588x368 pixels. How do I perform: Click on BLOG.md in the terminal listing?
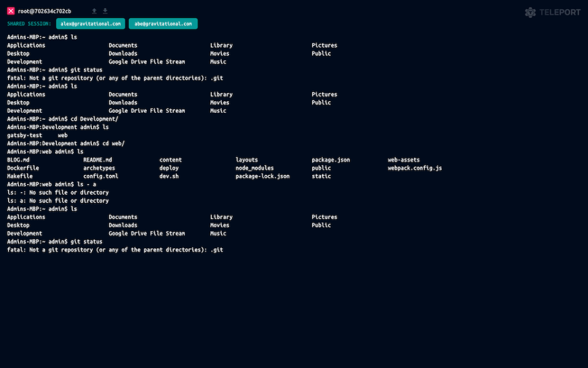18,160
